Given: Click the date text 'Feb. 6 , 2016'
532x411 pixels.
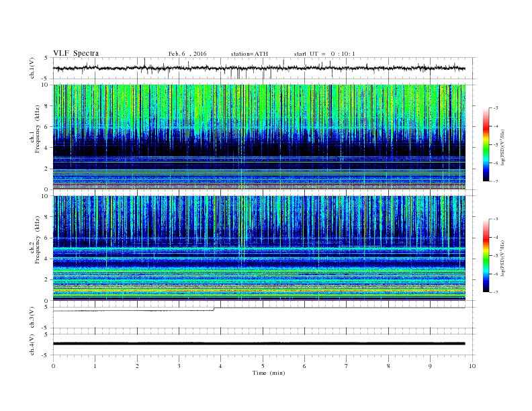Looking at the screenshot, I should click(x=187, y=54).
